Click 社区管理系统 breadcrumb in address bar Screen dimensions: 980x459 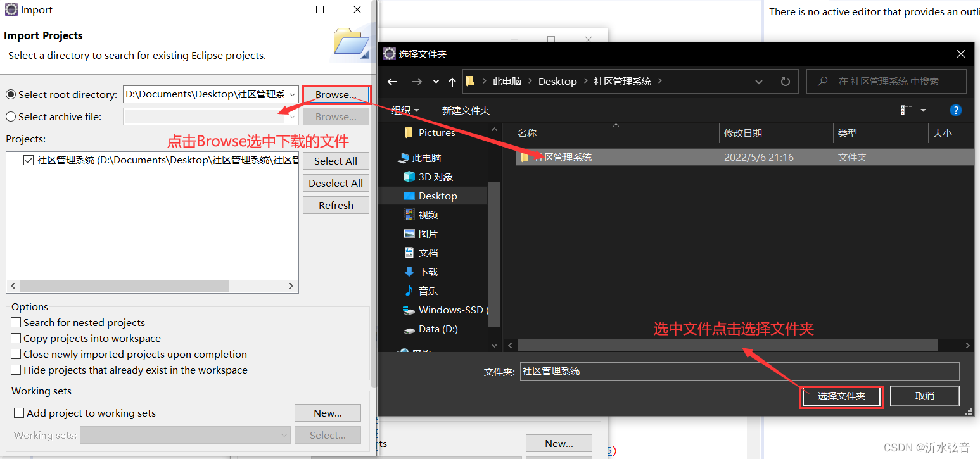623,82
